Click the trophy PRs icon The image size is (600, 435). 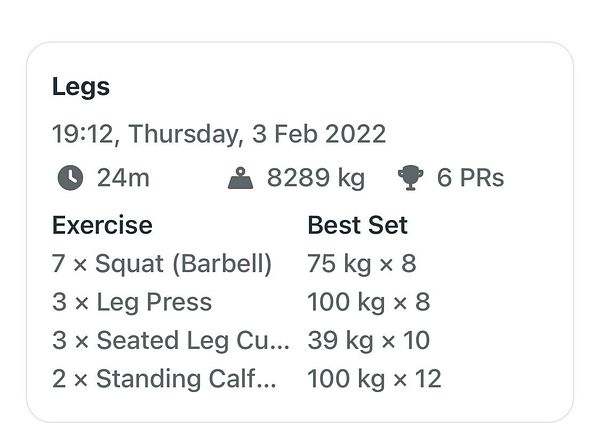[x=409, y=178]
